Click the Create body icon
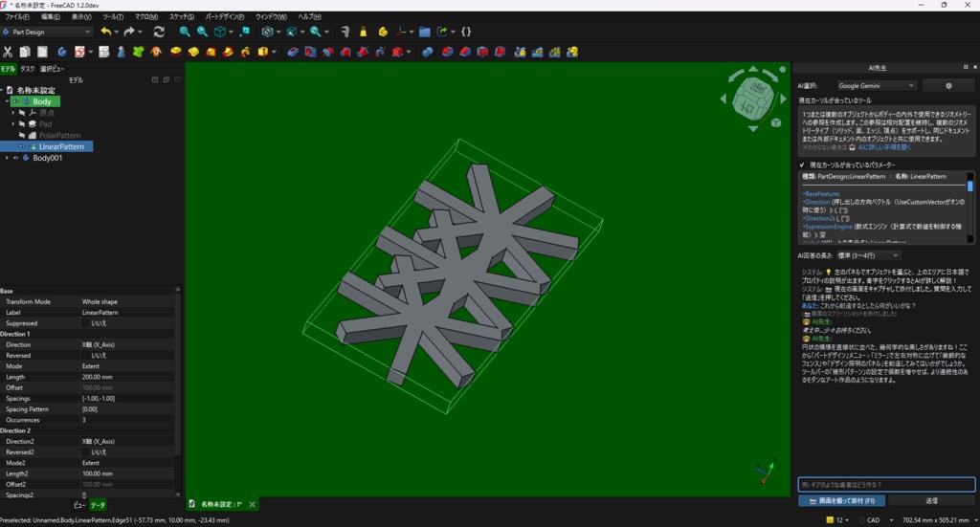The width and height of the screenshot is (980, 527). pyautogui.click(x=62, y=52)
